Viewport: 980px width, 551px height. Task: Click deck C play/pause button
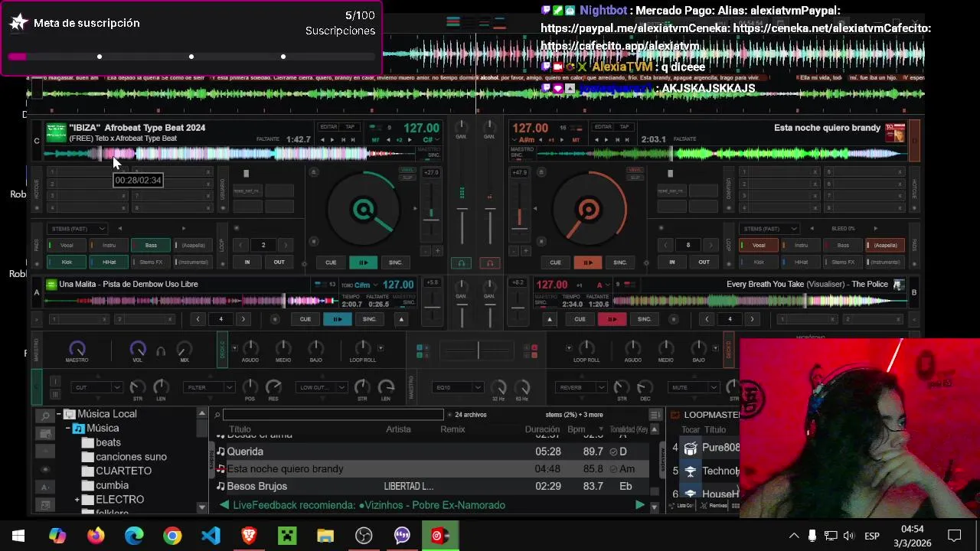coord(363,262)
